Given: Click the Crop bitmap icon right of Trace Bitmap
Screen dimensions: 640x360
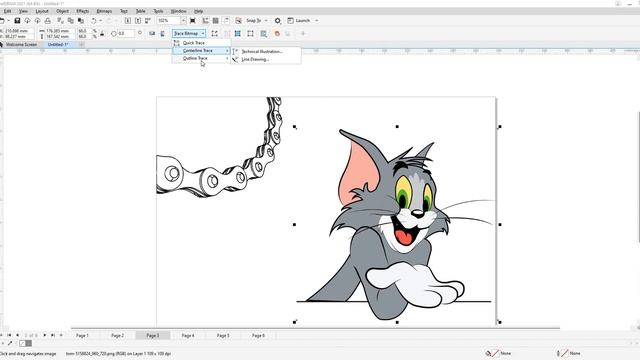Looking at the screenshot, I should pos(214,33).
